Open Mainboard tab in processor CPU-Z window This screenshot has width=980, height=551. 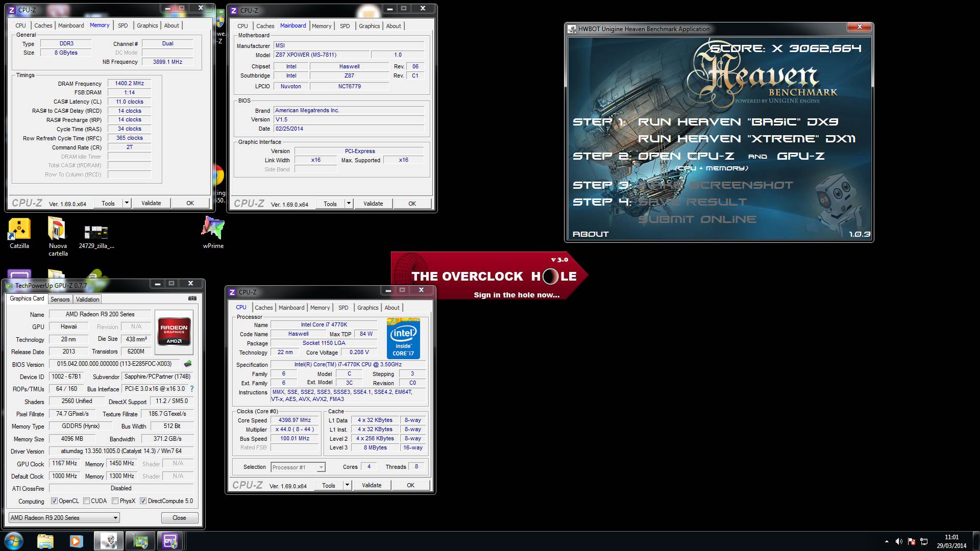(x=291, y=308)
